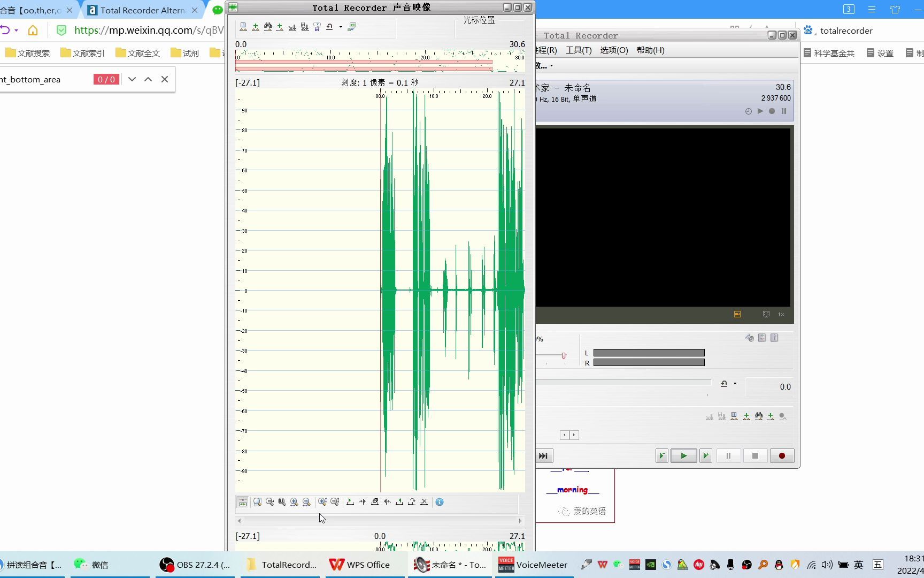
Task: Toggle the video mode icon below the video panel
Action: (x=737, y=314)
